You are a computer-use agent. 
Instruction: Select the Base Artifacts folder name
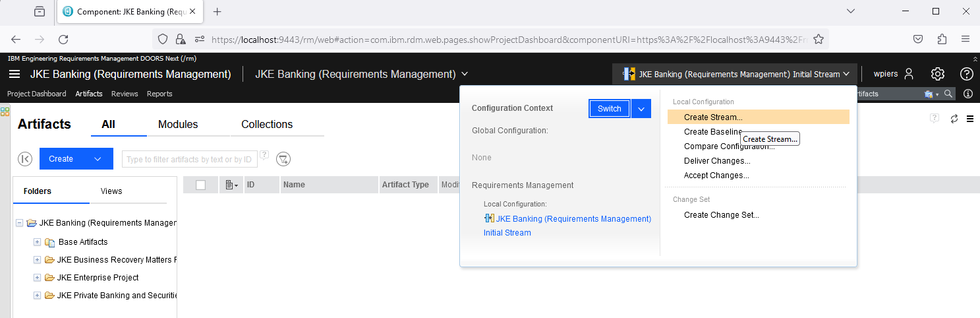coord(83,242)
